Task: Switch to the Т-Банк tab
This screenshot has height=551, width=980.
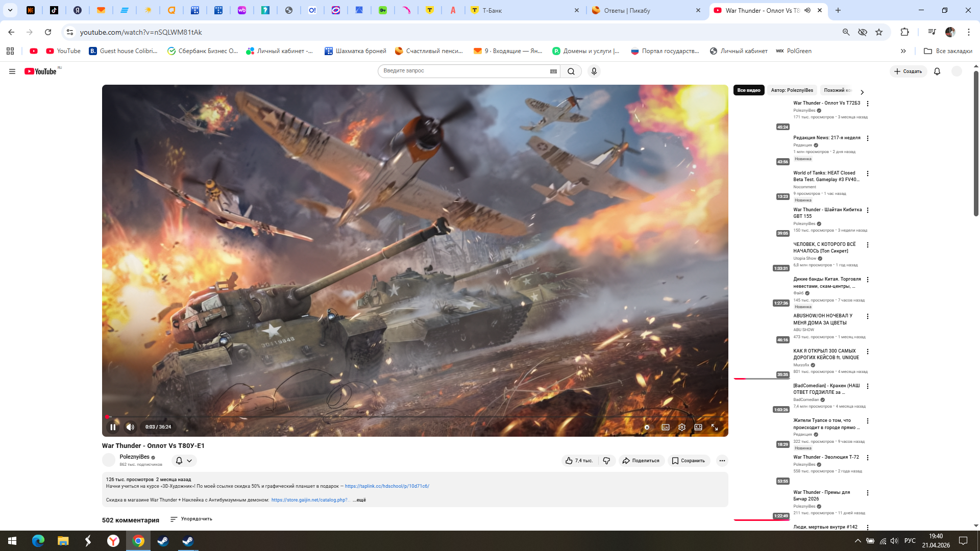Action: (525, 10)
